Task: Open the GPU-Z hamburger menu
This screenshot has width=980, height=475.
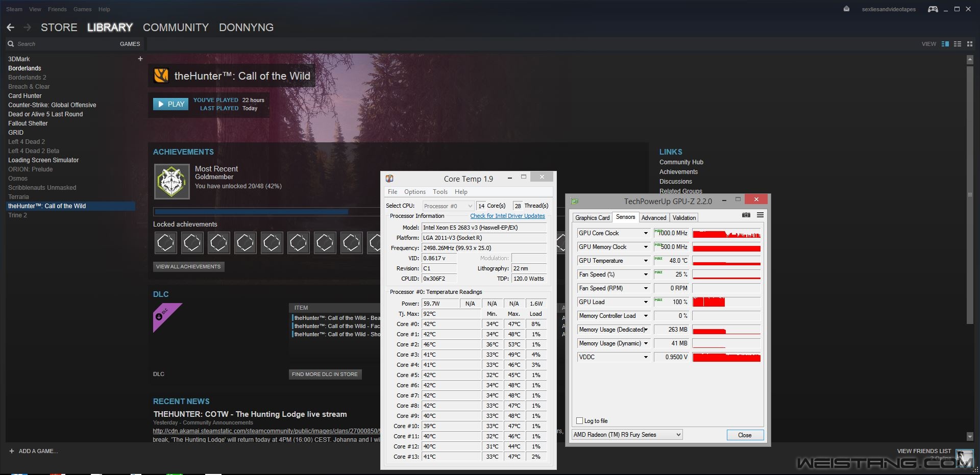Action: [760, 215]
